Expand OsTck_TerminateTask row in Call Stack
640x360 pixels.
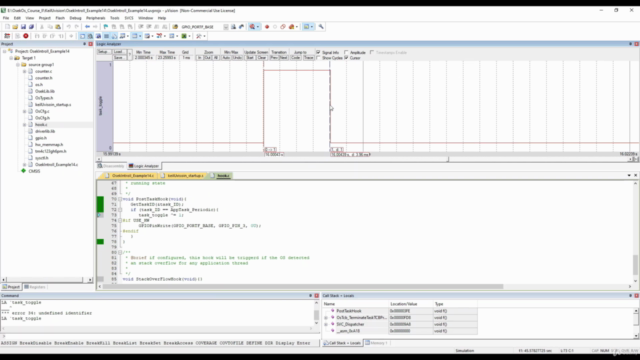(326, 318)
